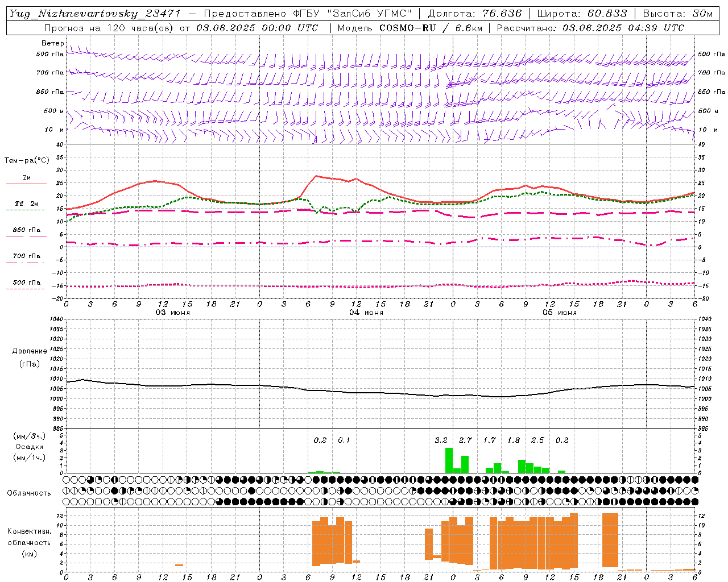Image resolution: width=728 pixels, height=582 pixels.
Task: Click the date label 05 июня
Action: coord(560,313)
